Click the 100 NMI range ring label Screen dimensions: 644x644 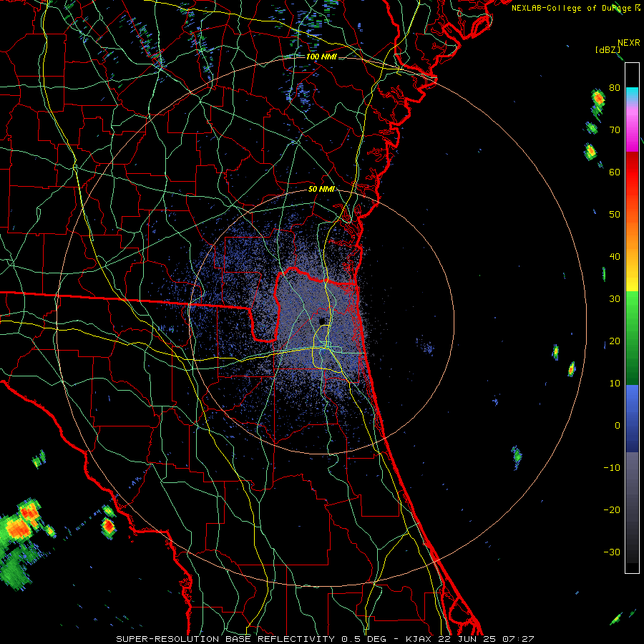tap(321, 57)
